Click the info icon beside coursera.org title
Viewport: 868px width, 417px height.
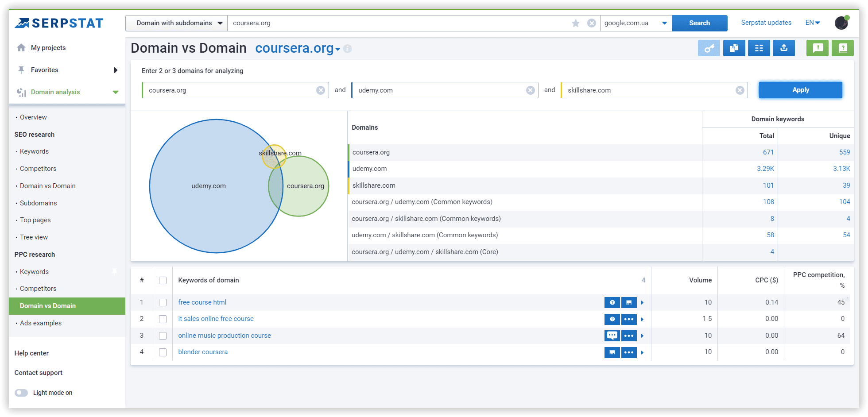[x=348, y=49]
